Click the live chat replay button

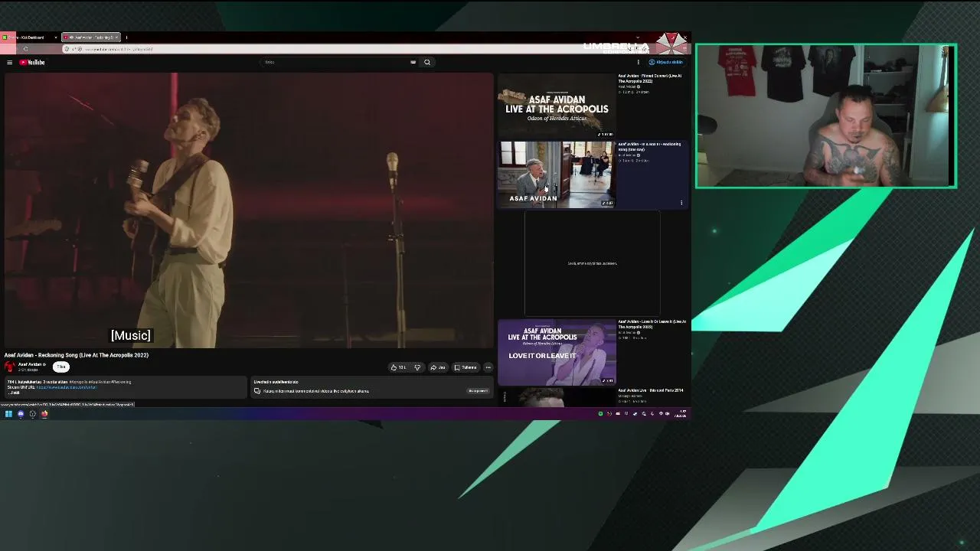478,391
